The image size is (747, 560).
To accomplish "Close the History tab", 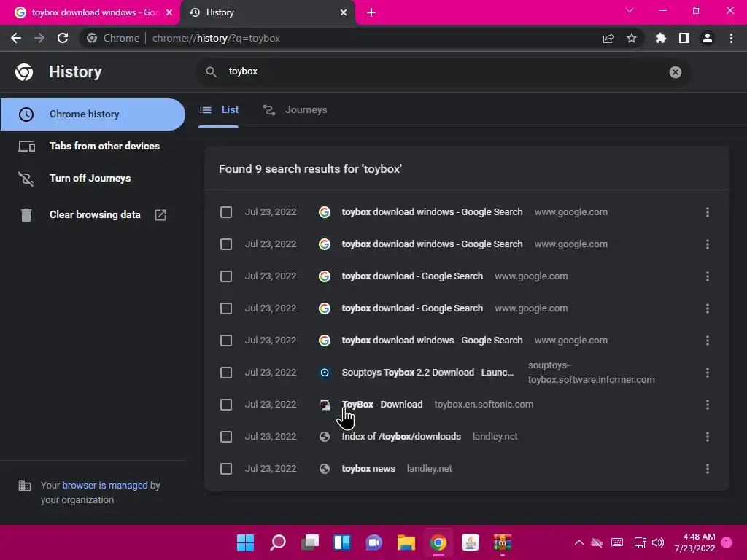I will click(344, 12).
